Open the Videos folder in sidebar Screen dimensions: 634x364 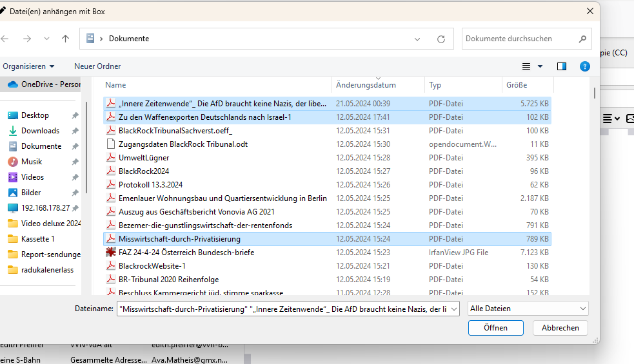[32, 177]
